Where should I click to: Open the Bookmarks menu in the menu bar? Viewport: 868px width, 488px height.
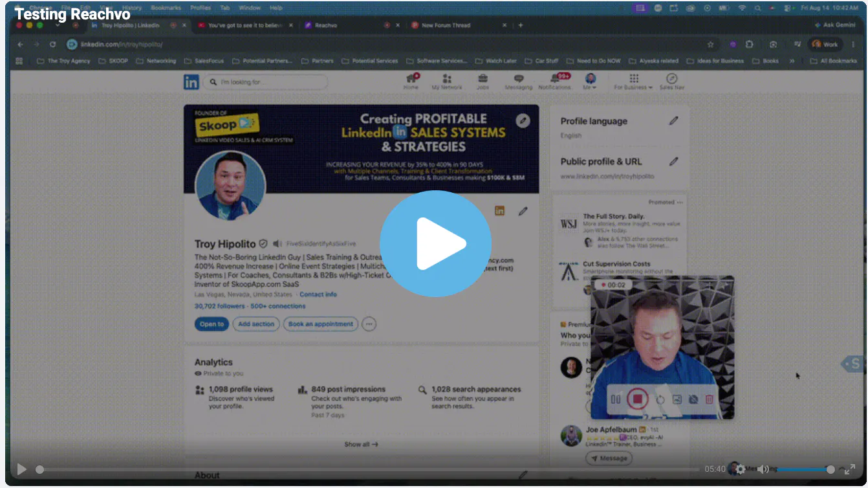[x=166, y=8]
